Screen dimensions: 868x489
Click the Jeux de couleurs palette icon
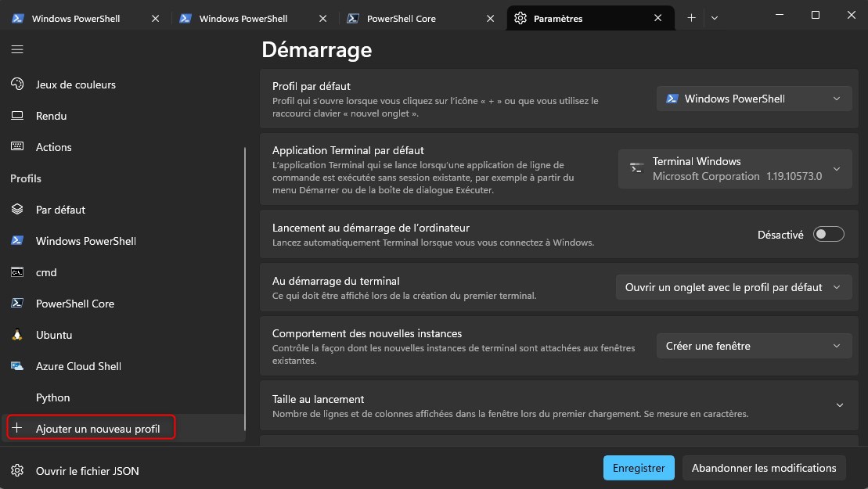click(x=17, y=84)
